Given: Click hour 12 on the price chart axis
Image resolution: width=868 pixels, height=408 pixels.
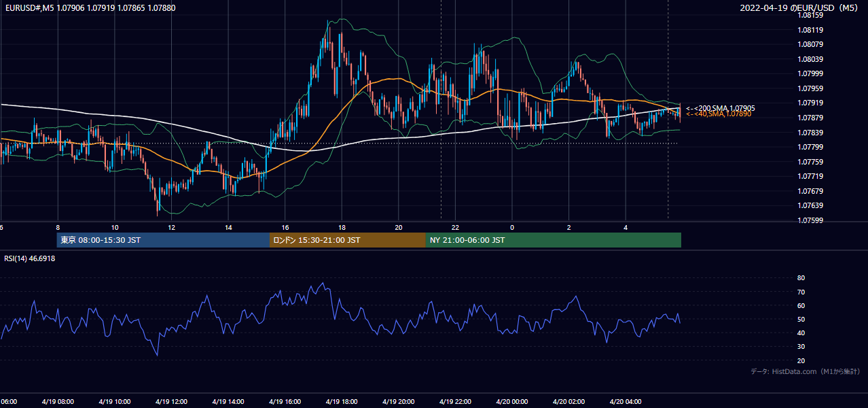Looking at the screenshot, I should (171, 227).
